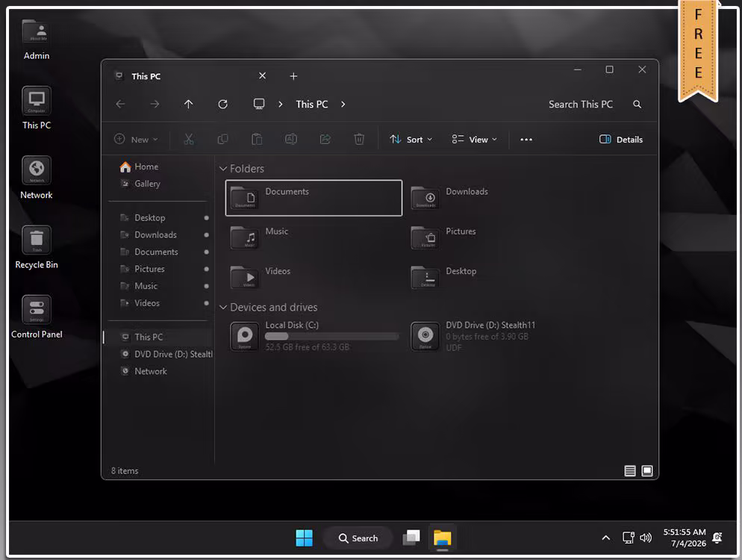Screen dimensions: 742x560
Task: Select the Documents folder tile
Action: (x=314, y=198)
